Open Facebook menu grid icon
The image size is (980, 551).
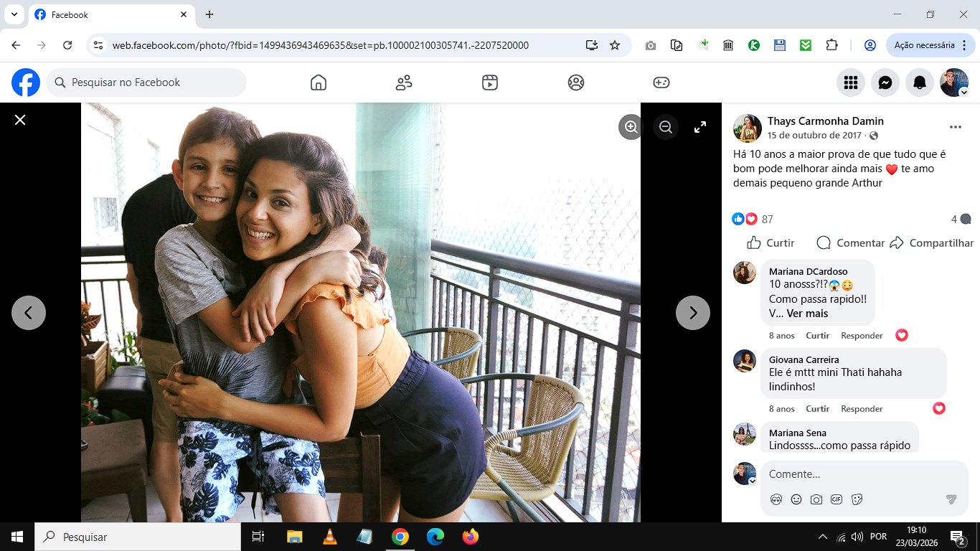coord(851,83)
